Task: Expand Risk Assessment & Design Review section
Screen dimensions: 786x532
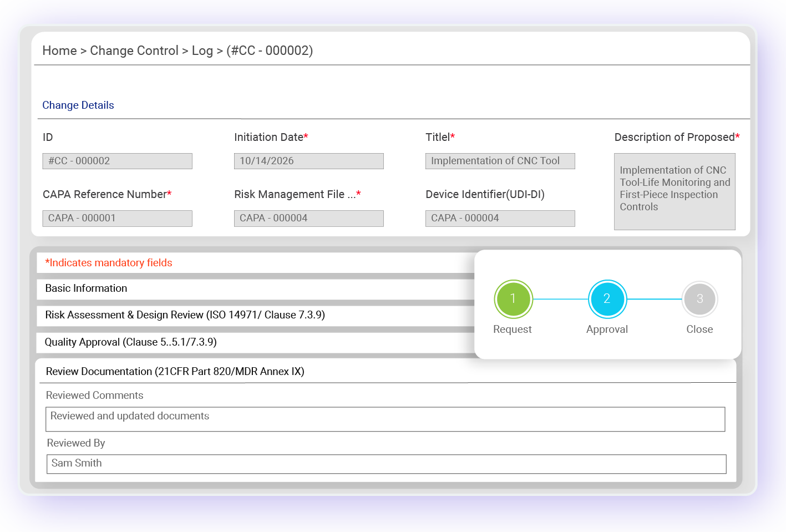Action: (x=256, y=315)
